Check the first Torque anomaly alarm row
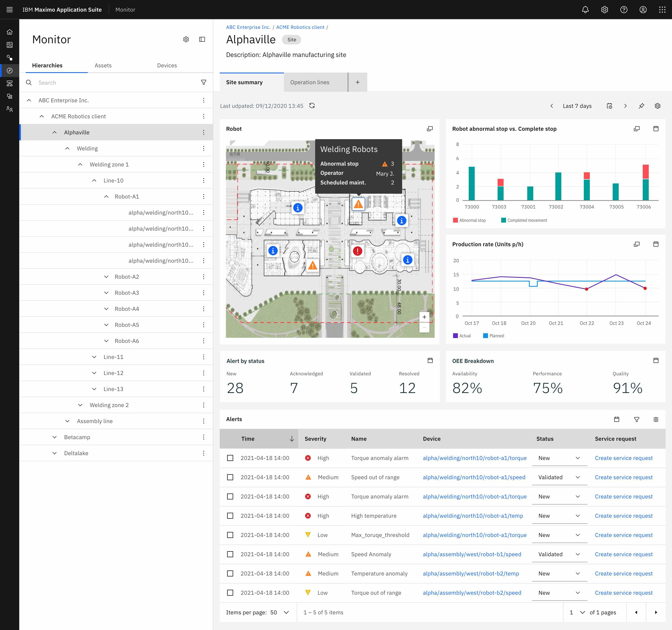 click(230, 458)
